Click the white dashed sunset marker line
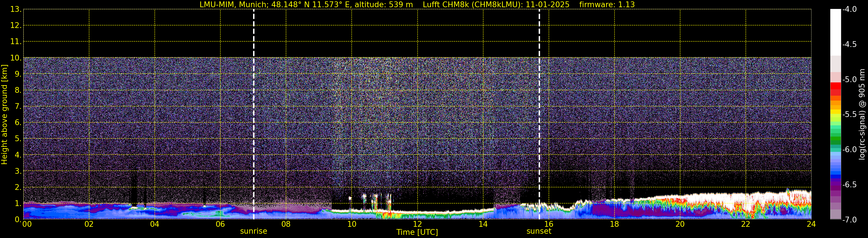 tap(539, 114)
